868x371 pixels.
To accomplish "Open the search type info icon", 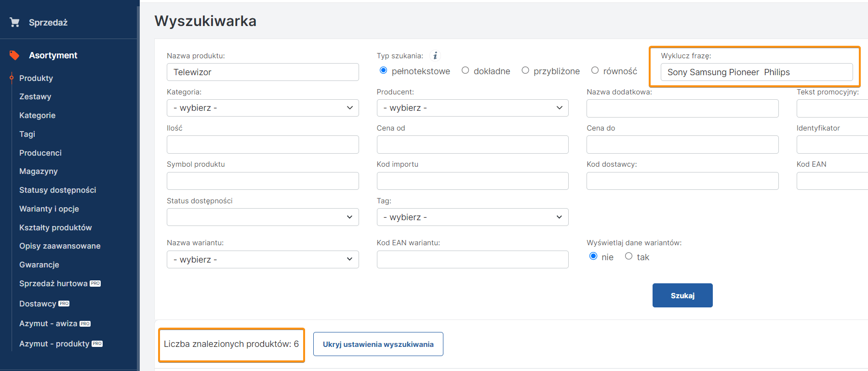I will click(435, 56).
